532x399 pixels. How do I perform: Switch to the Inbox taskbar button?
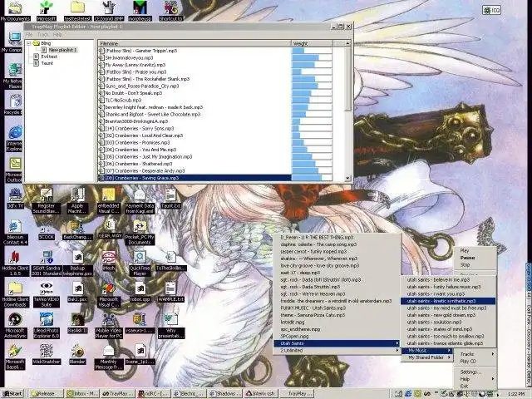point(82,393)
